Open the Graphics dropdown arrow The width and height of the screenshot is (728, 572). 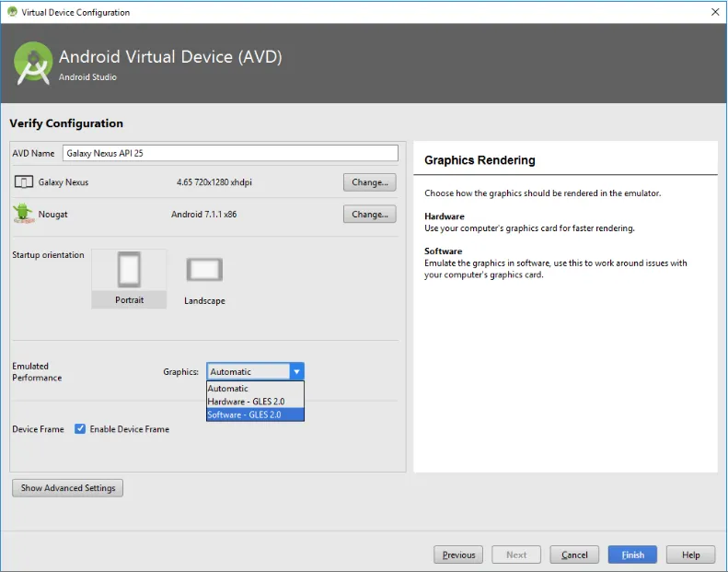click(296, 371)
